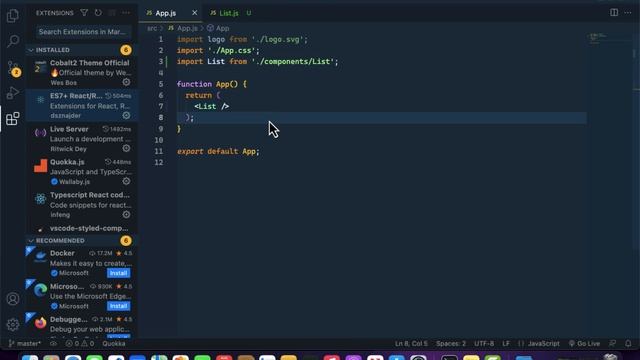This screenshot has width=640, height=360.
Task: Open Cobalt2 Theme Official extension details
Action: [x=82, y=72]
